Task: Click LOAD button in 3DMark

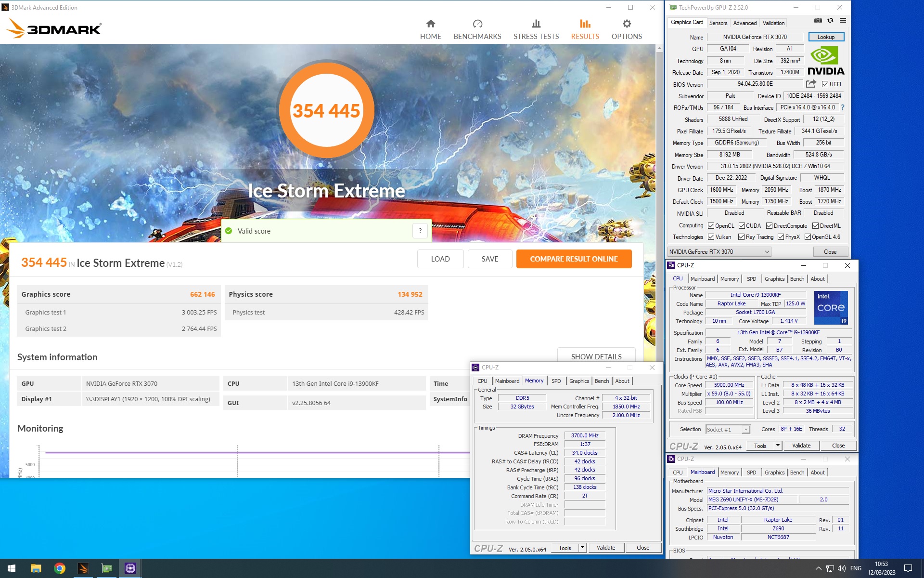Action: pyautogui.click(x=440, y=259)
